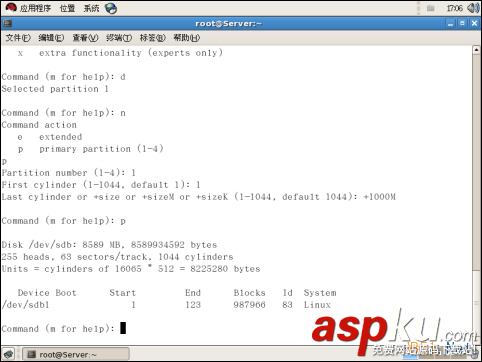This screenshot has width=482, height=362.
Task: Click the 'Command action' line
Action: click(x=39, y=125)
